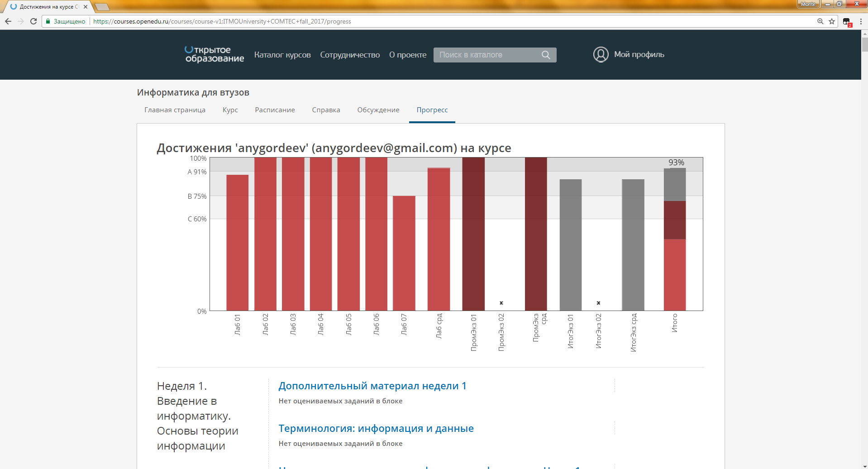Switch to the Курс tab
The width and height of the screenshot is (868, 469).
tap(230, 110)
